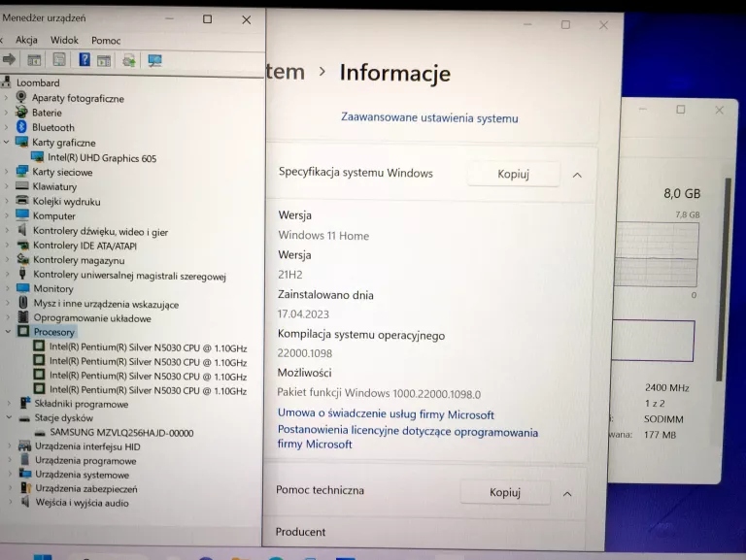This screenshot has height=560, width=746.
Task: Click the Klawiatury keyboard icon
Action: [x=22, y=186]
